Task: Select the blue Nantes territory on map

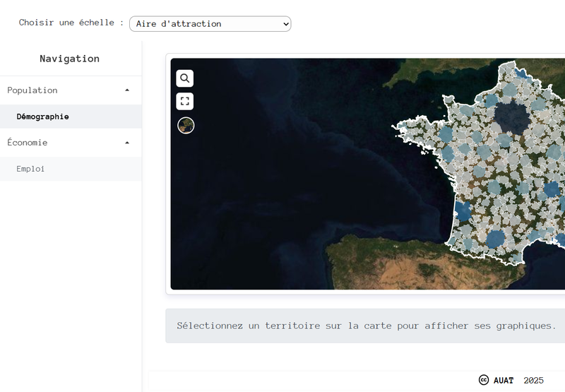Action: point(446,152)
